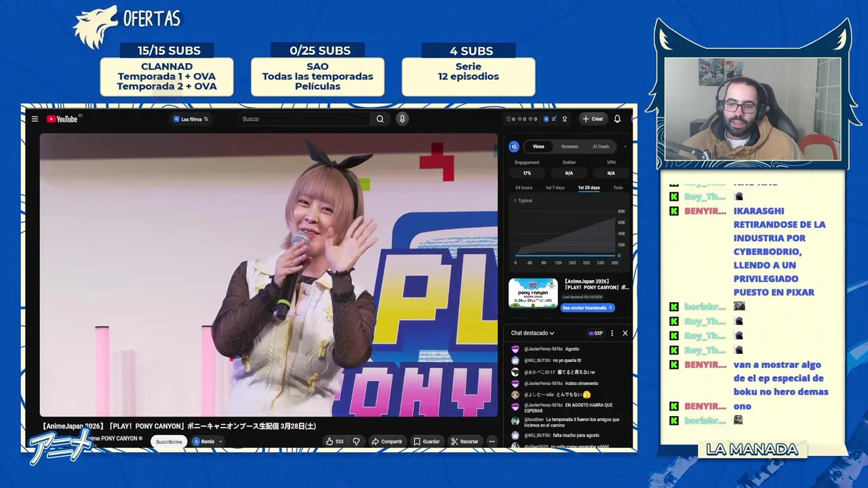Expand the Chat destacado dropdown
The width and height of the screenshot is (868, 488).
532,333
